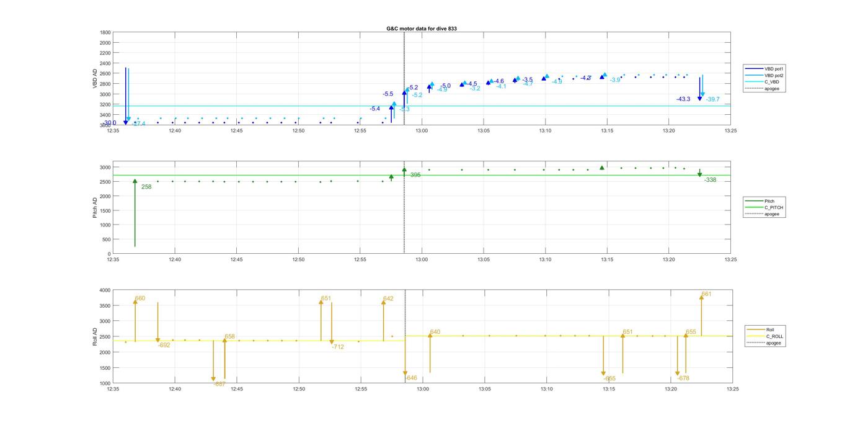Click the "12:35" tick under the Roll plot
This screenshot has height=430, width=868.
click(x=113, y=389)
